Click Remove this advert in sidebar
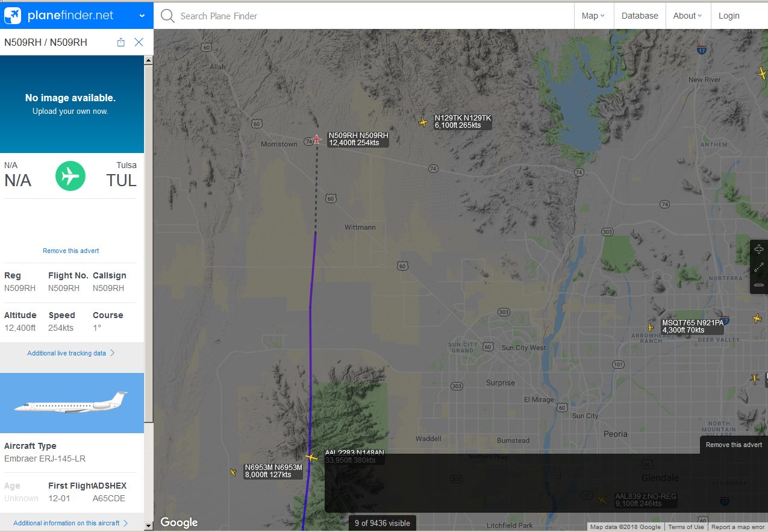 70,251
